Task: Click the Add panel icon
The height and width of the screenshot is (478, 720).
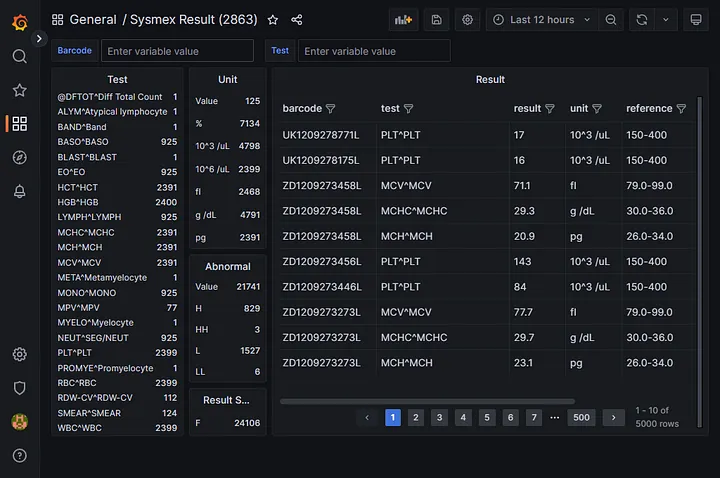Action: coord(403,20)
